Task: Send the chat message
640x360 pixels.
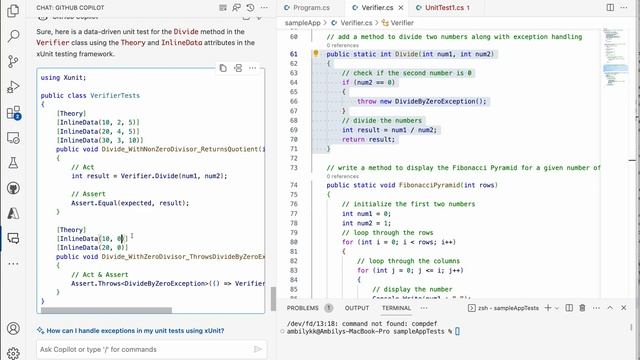Action: coord(258,349)
